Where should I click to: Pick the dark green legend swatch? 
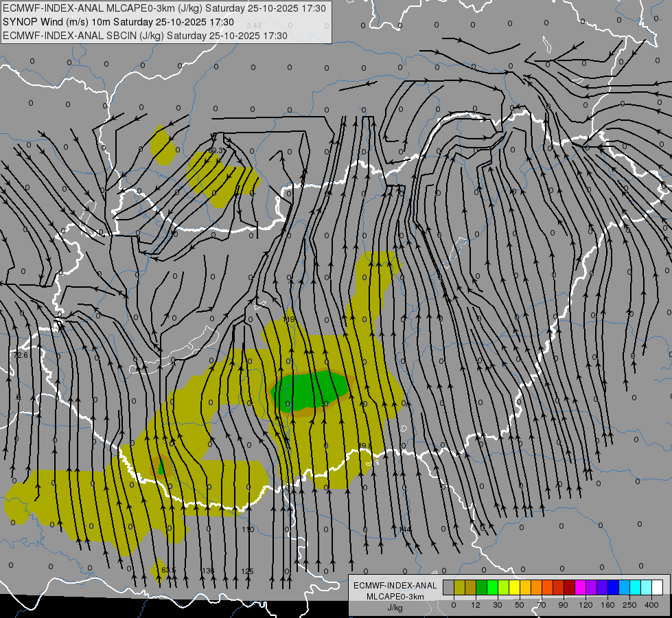[482, 587]
